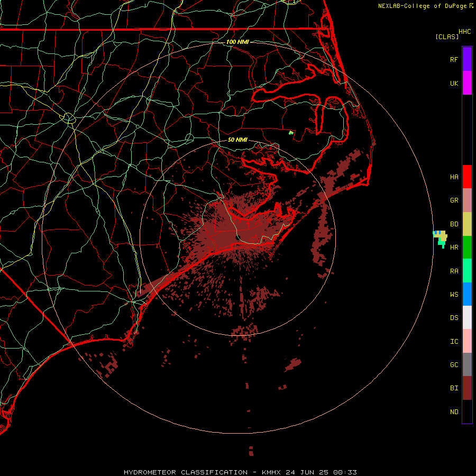This screenshot has height=476, width=476.
Task: Click the GC legend label
Action: pos(454,365)
